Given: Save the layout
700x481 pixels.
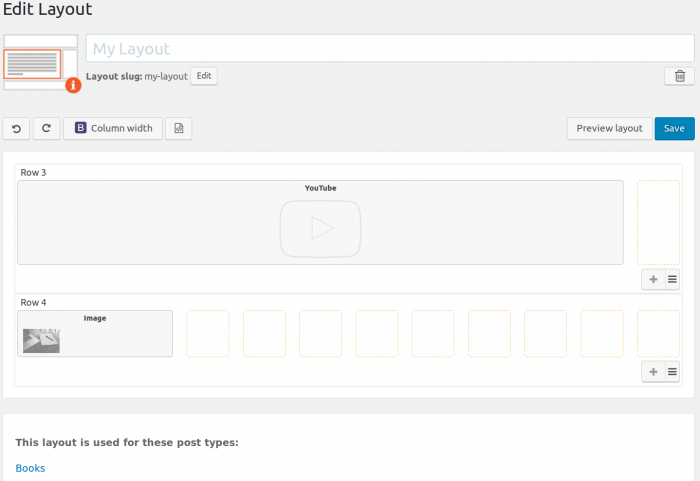Looking at the screenshot, I should pos(675,129).
